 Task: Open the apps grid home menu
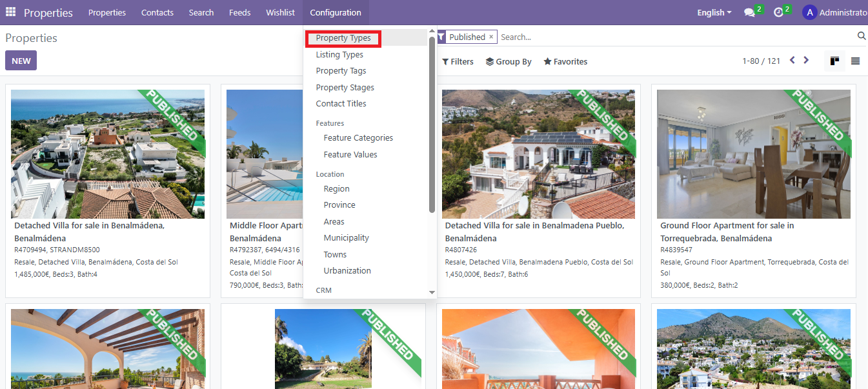(10, 12)
